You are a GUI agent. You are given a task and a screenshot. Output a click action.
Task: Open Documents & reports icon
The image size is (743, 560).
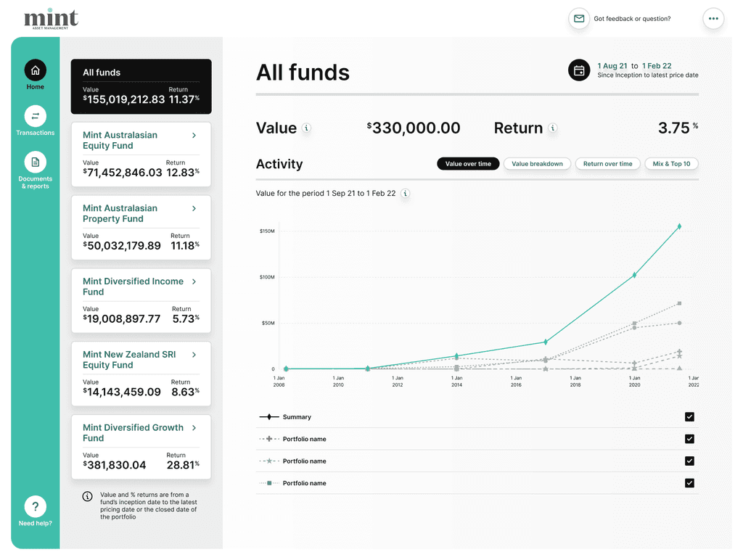35,162
